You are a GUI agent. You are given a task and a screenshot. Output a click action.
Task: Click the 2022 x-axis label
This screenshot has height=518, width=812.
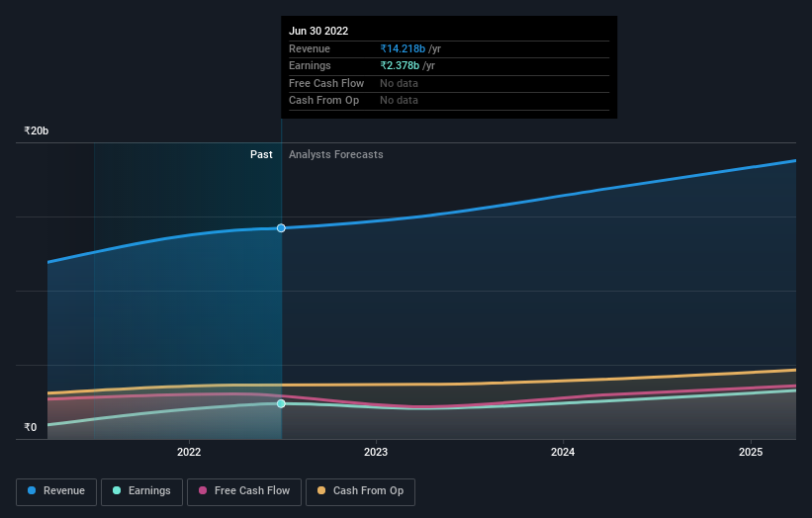[189, 453]
